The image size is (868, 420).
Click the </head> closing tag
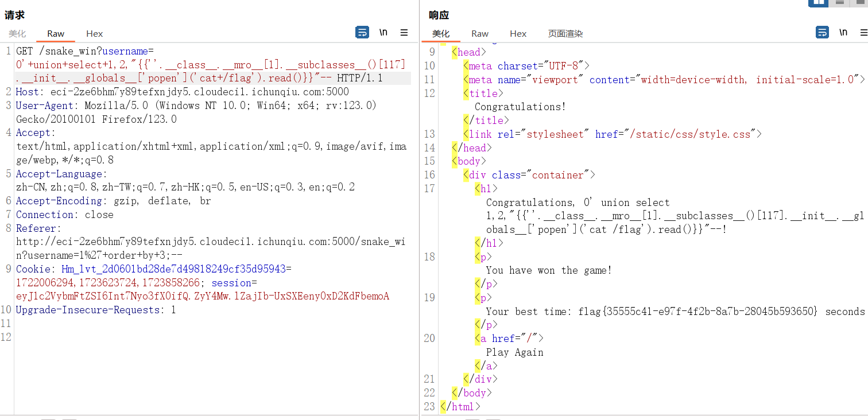click(472, 147)
